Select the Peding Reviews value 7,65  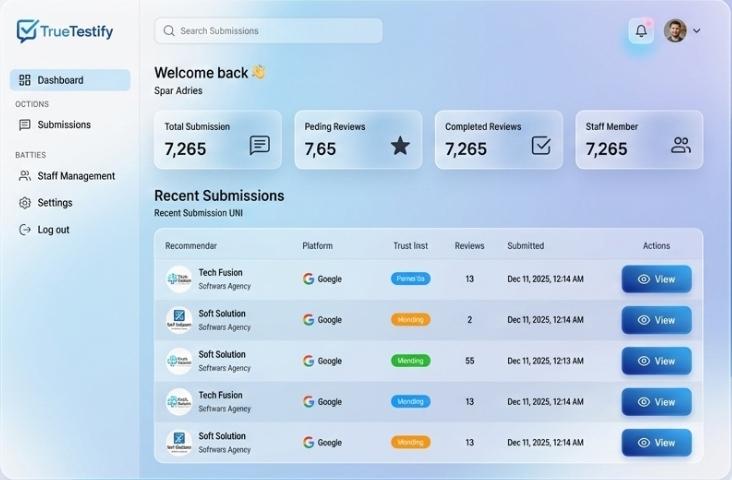click(320, 149)
